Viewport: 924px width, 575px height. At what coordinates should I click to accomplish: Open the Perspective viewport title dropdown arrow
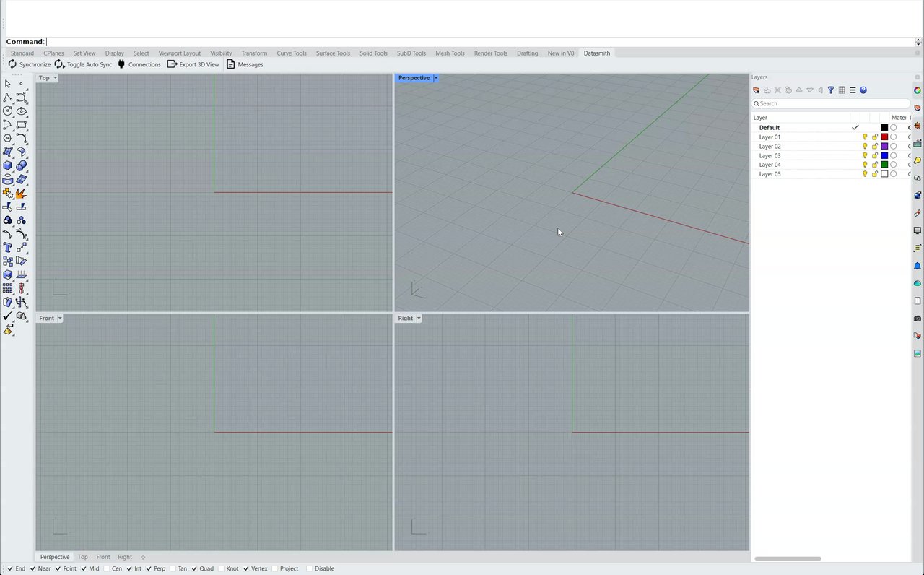point(435,78)
